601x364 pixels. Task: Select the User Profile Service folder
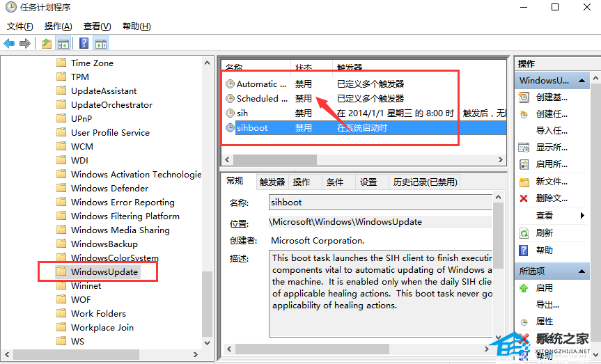[110, 132]
